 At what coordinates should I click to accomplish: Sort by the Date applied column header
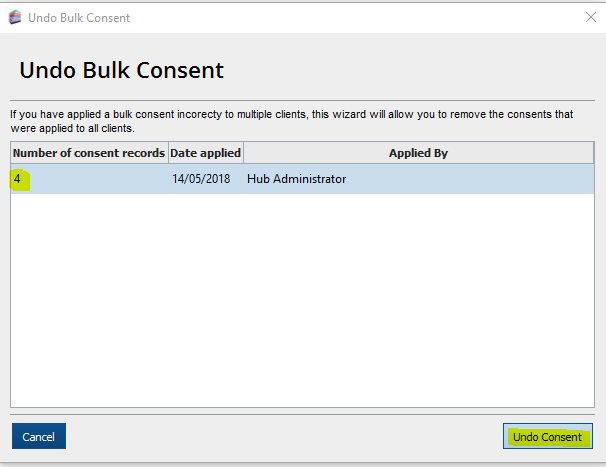pos(205,153)
